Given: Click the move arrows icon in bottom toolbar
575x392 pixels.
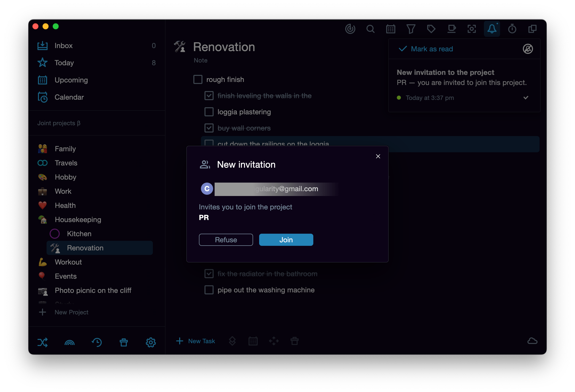Looking at the screenshot, I should coord(274,341).
